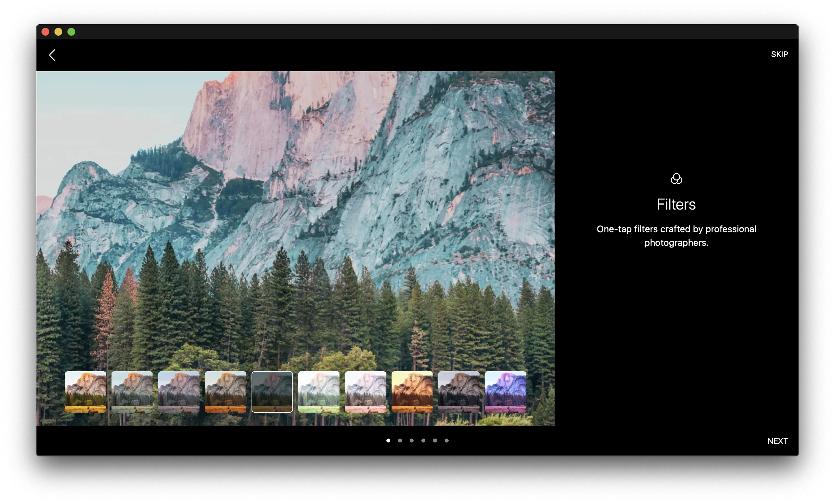Click the back arrow icon
This screenshot has width=835, height=504.
coord(52,55)
